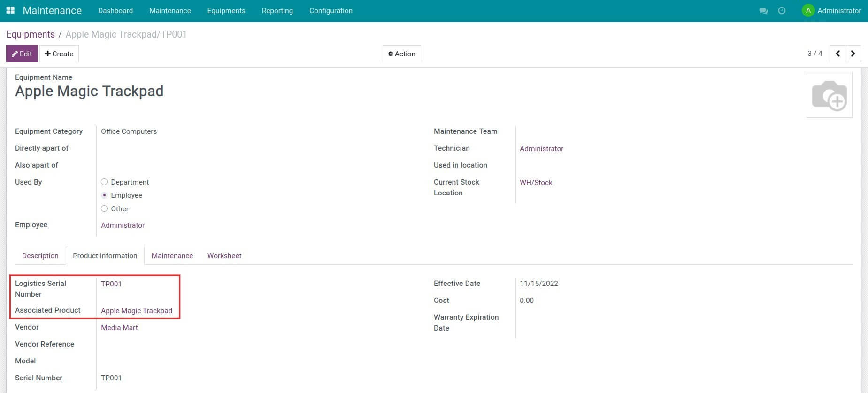Click the Edit pencil button
The height and width of the screenshot is (393, 868).
click(x=22, y=54)
